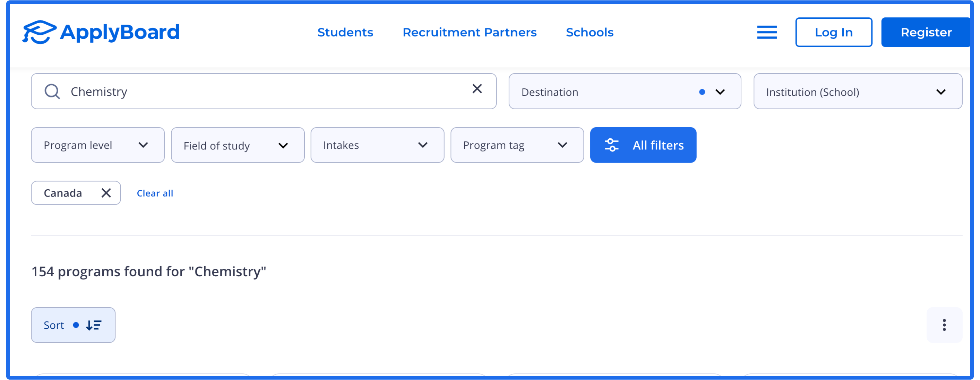Viewport: 980px width, 380px height.
Task: Click the Log In button
Action: [833, 32]
